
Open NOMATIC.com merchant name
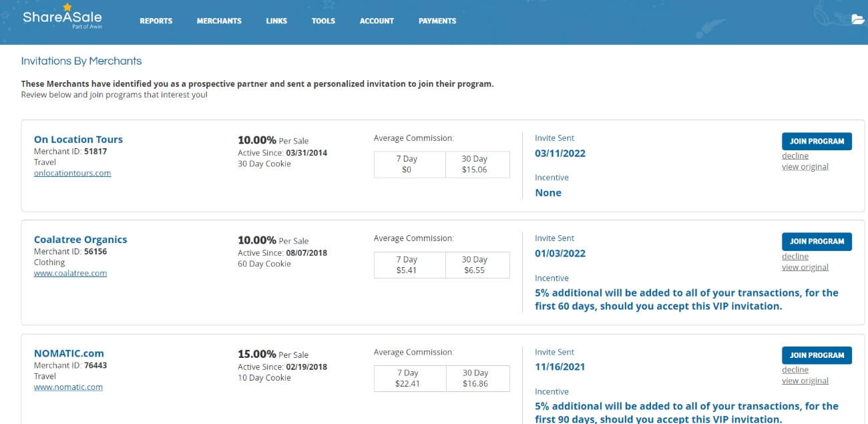coord(69,353)
